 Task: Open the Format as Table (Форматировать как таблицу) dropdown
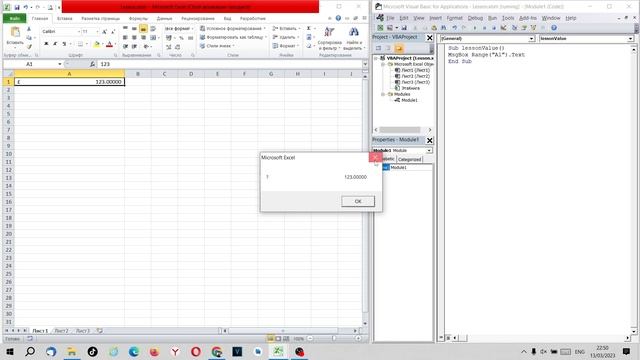[x=233, y=37]
